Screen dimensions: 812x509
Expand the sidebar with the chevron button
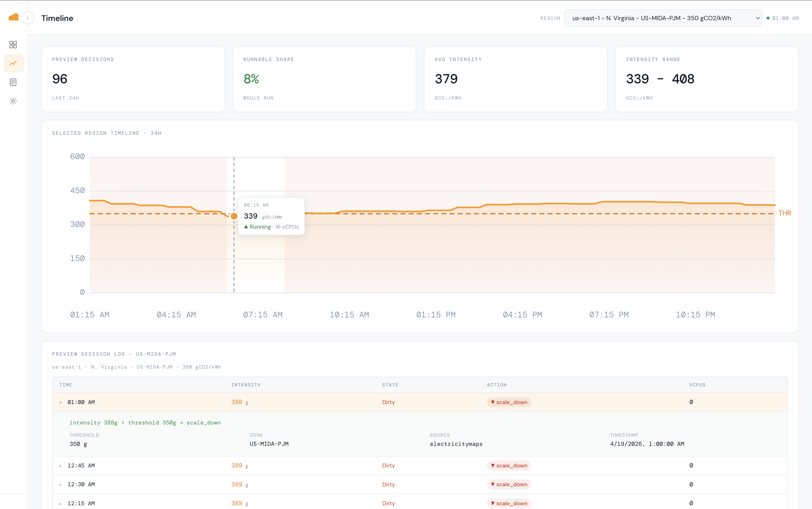tap(28, 18)
